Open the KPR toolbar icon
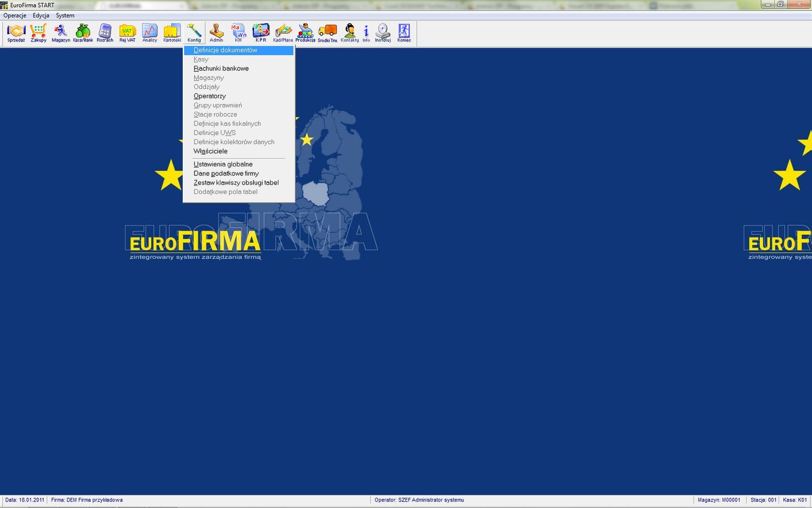The width and height of the screenshot is (812, 508). tap(261, 33)
